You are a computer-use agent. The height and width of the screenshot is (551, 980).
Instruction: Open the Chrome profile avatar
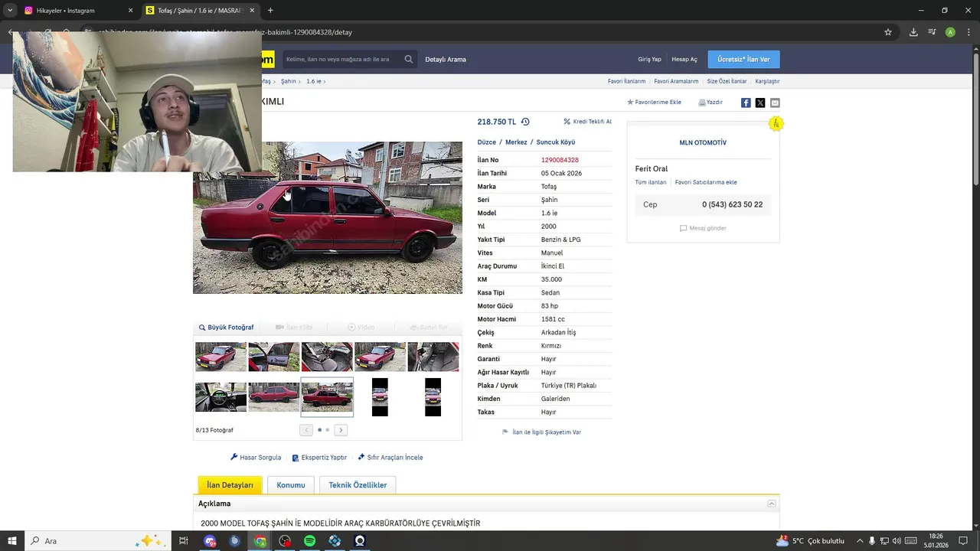coord(950,32)
